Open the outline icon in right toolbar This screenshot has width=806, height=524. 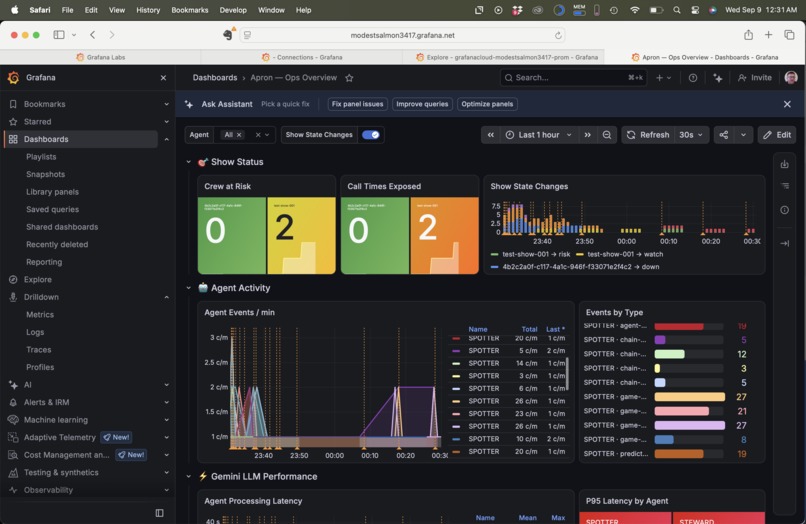[784, 186]
